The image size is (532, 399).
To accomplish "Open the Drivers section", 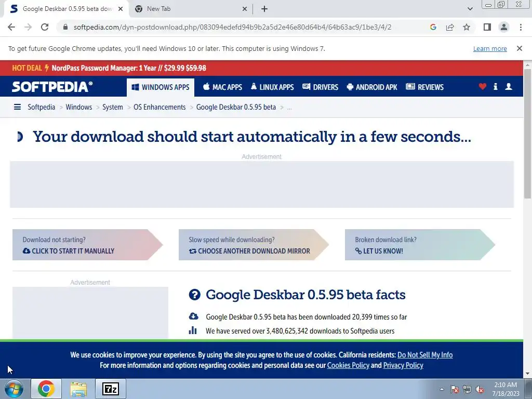I will coord(320,87).
